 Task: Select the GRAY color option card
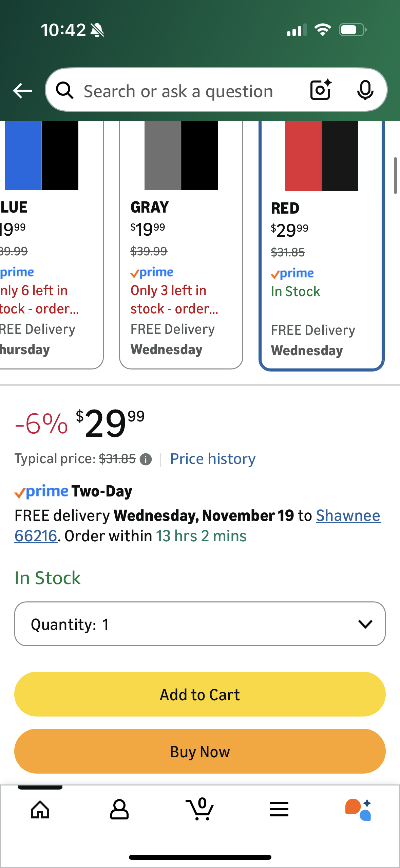coord(181,245)
